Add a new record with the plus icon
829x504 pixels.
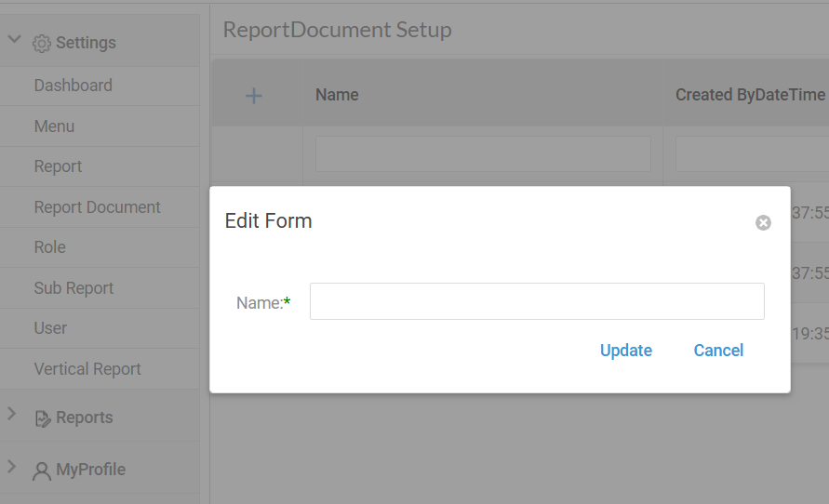(x=254, y=96)
